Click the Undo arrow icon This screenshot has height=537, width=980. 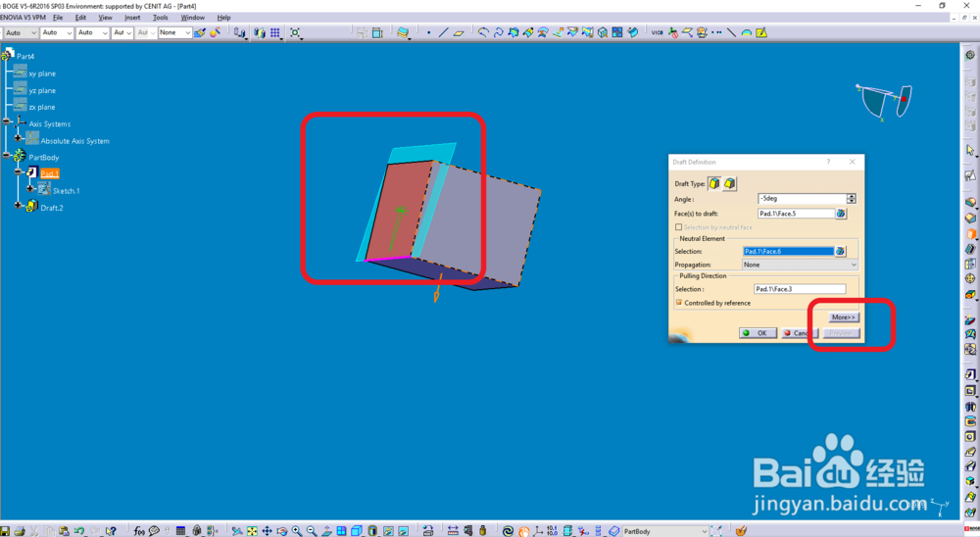[78, 531]
